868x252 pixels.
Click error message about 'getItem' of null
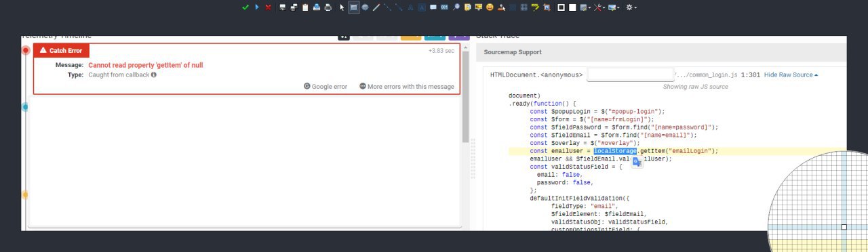coord(146,65)
